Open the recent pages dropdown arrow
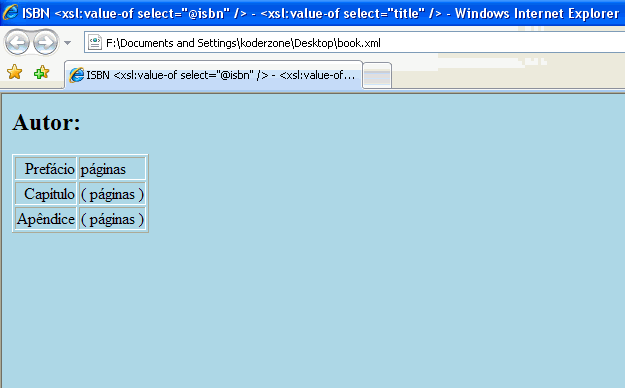Viewport: 625px width, 388px height. point(67,43)
